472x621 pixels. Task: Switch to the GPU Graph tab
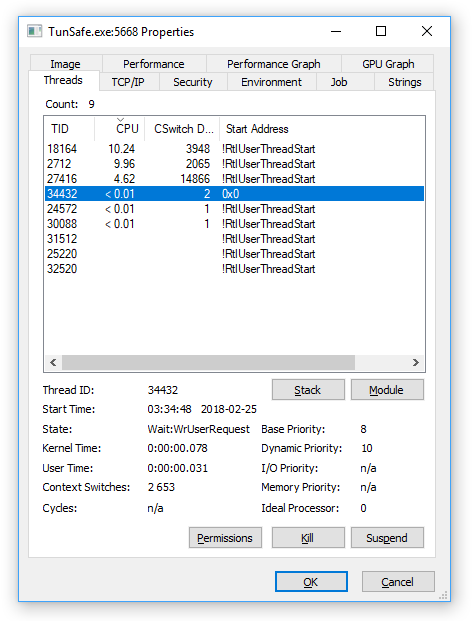[x=388, y=63]
